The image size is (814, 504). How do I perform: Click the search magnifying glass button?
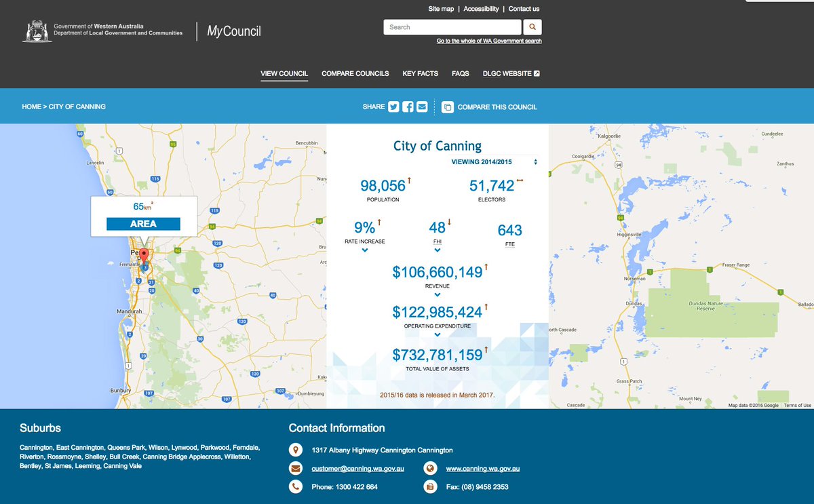(532, 27)
